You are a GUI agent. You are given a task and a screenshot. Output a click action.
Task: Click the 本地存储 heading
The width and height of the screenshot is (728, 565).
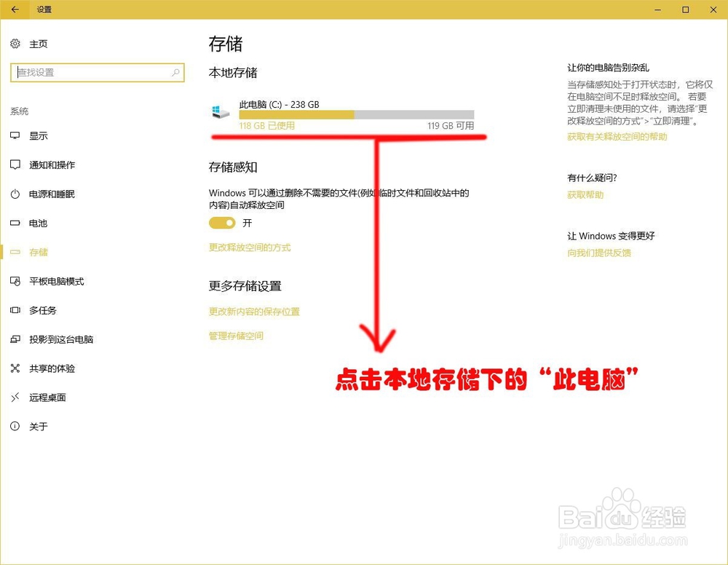(233, 72)
